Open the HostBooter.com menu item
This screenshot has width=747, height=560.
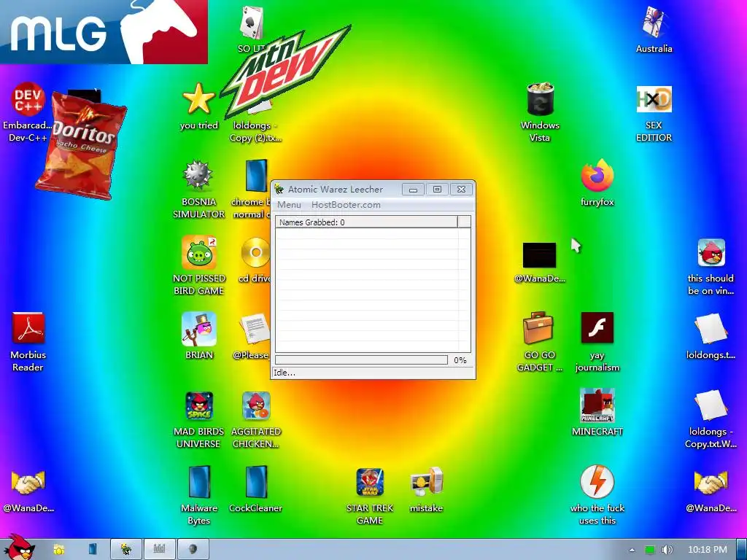click(346, 205)
